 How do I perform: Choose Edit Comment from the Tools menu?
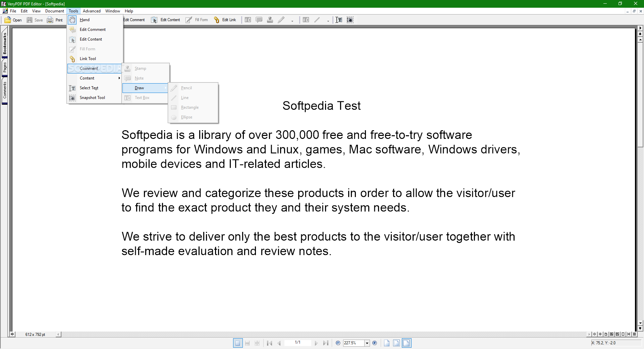(95, 30)
